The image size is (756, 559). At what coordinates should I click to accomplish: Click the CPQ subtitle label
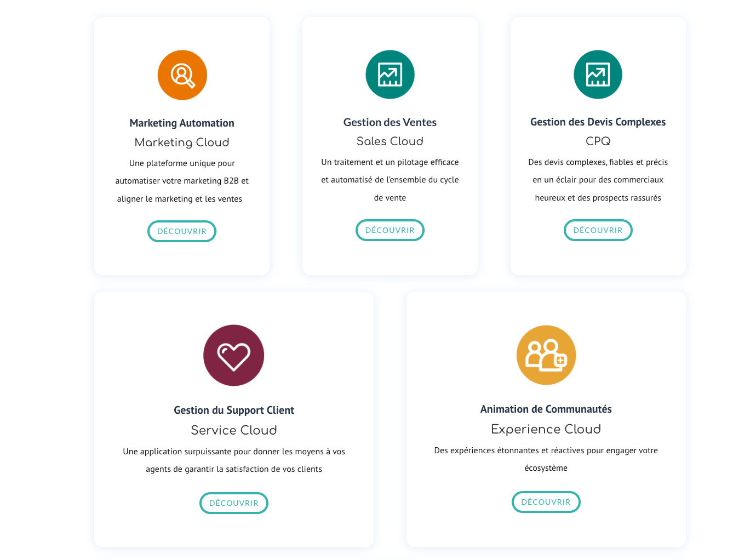point(598,141)
